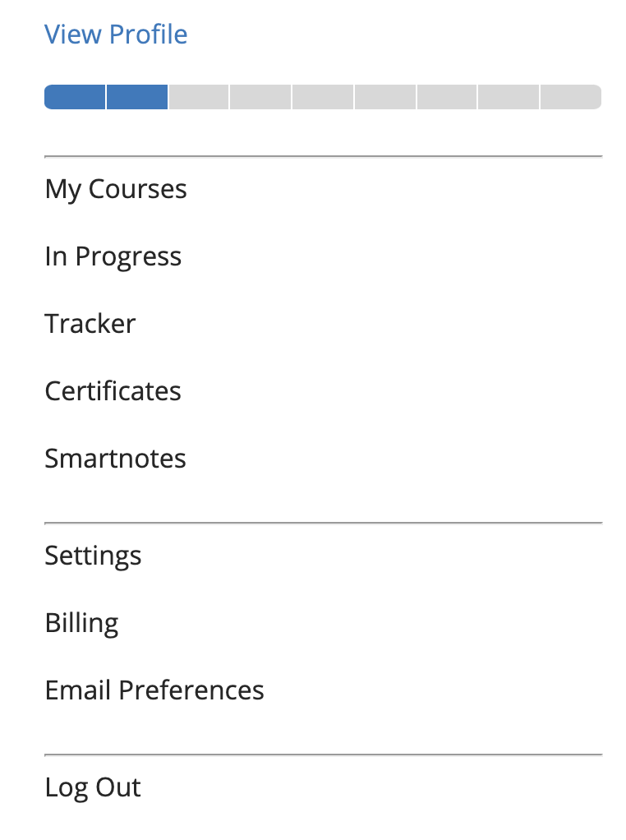Click the first blue progress segment
Image resolution: width=626 pixels, height=840 pixels.
coord(75,97)
